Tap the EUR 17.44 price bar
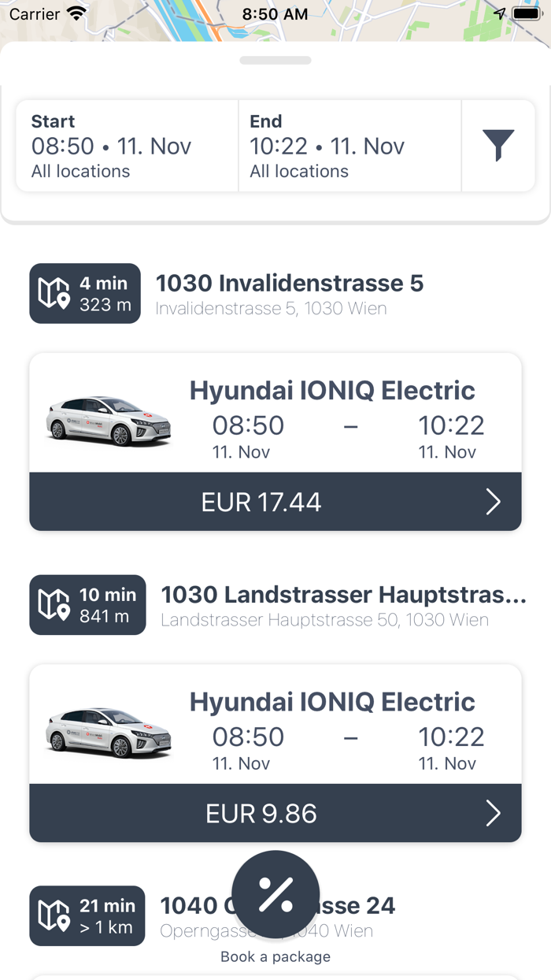This screenshot has width=551, height=980. pos(261,502)
